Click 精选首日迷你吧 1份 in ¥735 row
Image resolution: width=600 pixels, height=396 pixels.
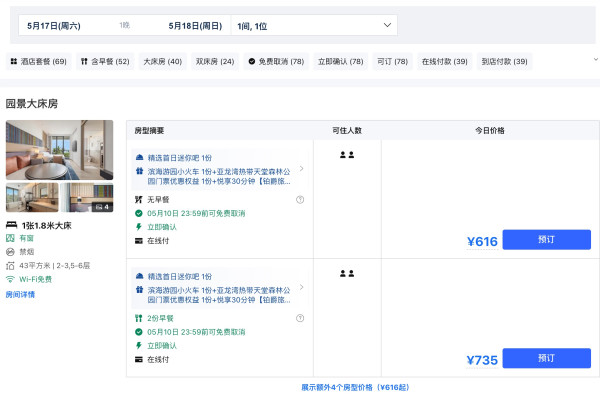click(x=179, y=277)
